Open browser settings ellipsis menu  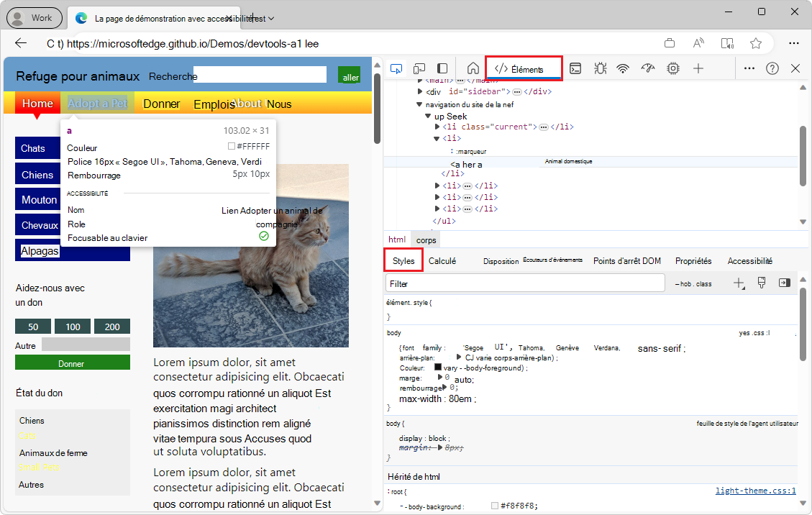pyautogui.click(x=794, y=44)
